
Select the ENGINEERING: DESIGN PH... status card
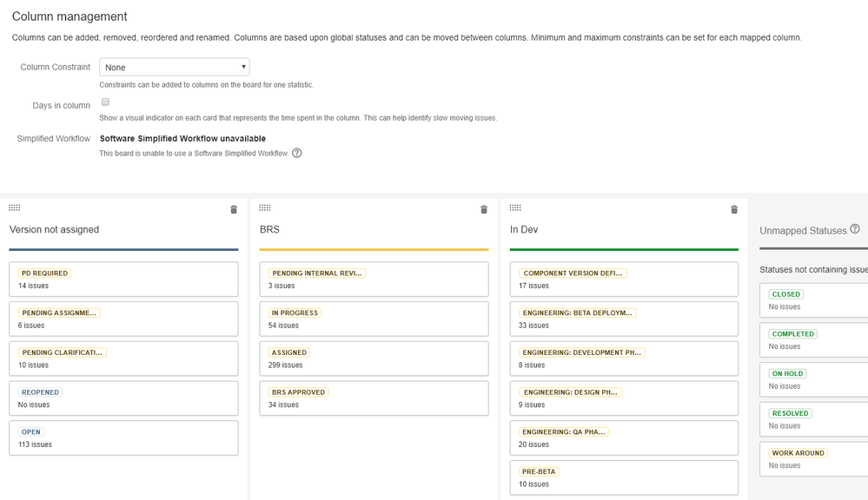tap(624, 398)
